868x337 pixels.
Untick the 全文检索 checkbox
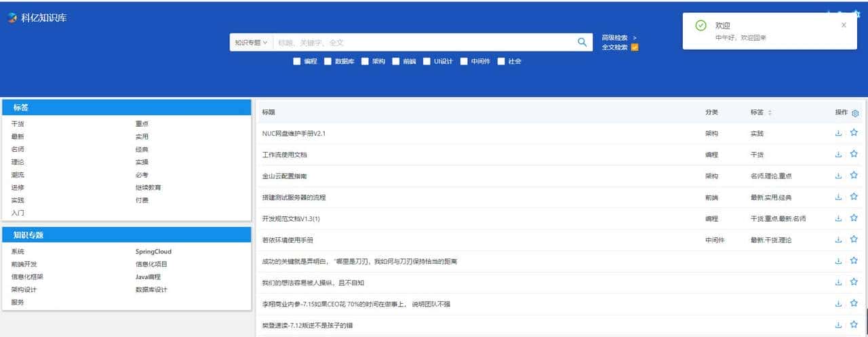pyautogui.click(x=635, y=47)
